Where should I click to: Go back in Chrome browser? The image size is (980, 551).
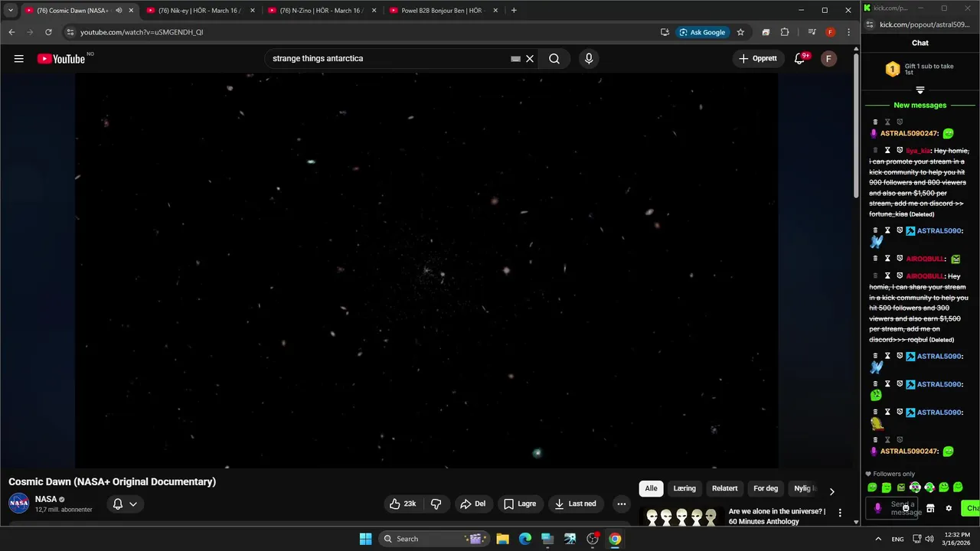pyautogui.click(x=11, y=32)
